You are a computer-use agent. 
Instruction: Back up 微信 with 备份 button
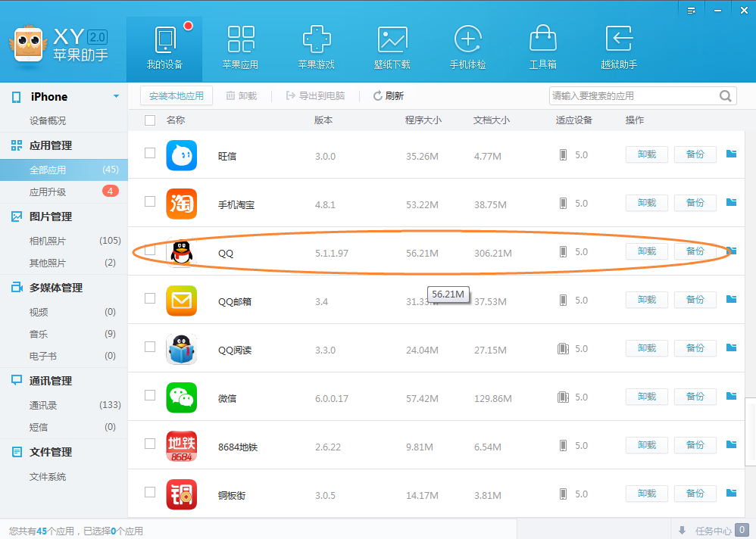click(x=695, y=397)
